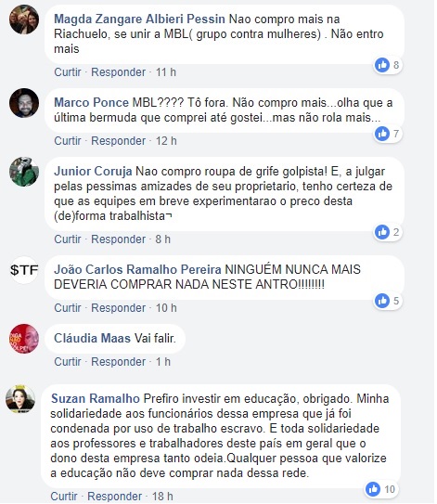The image size is (437, 504).
Task: Open Cláudia Maas's red avatar
Action: (x=24, y=339)
